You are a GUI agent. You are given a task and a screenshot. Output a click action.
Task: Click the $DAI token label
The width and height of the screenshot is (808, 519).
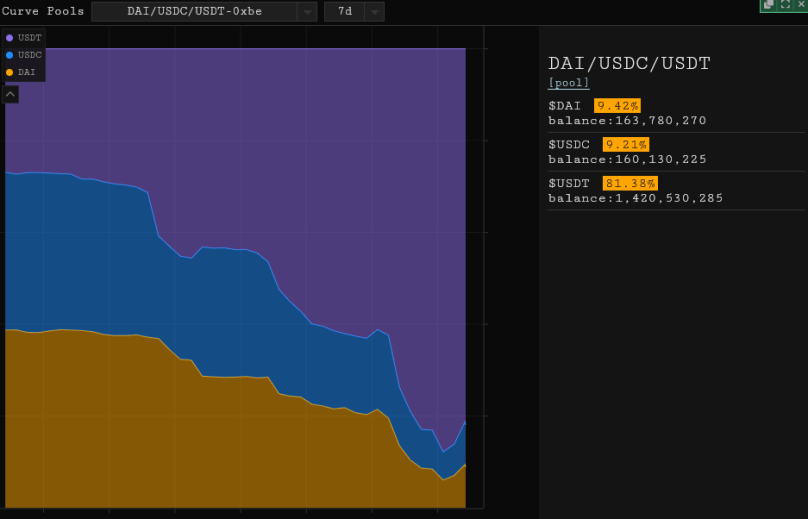[564, 106]
